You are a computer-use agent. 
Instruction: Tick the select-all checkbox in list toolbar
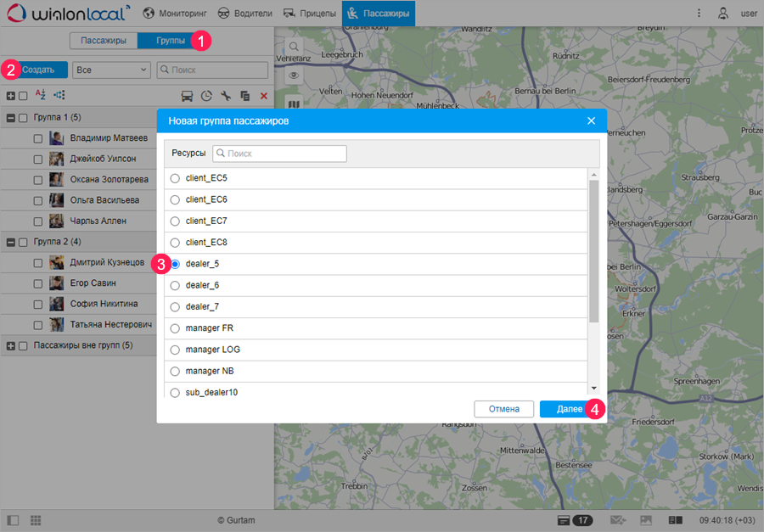tap(23, 96)
